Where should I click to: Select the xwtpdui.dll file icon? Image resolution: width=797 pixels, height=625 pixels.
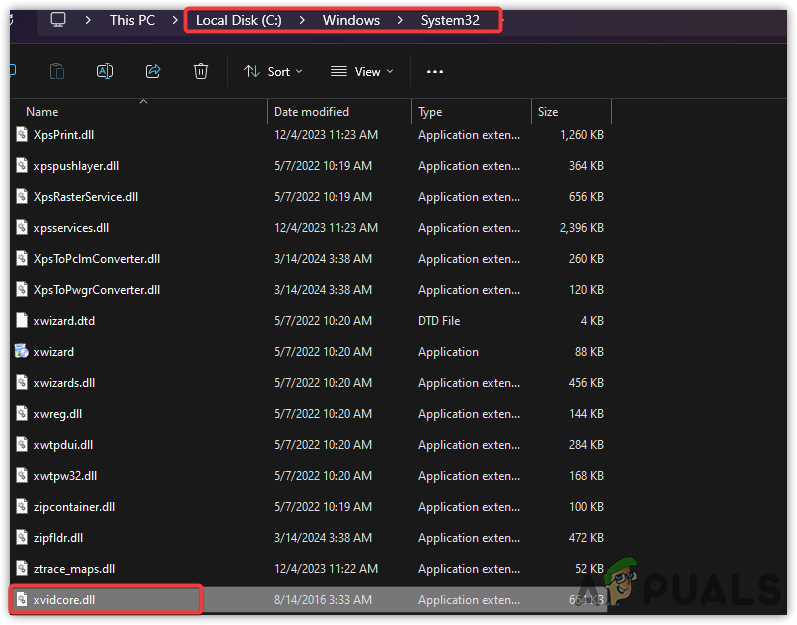(x=22, y=445)
